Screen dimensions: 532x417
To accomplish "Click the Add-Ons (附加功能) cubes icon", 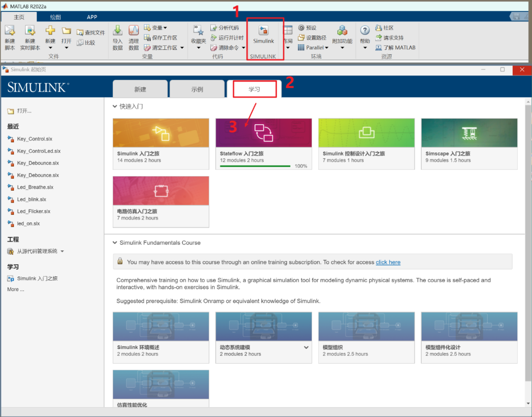I will pyautogui.click(x=342, y=31).
